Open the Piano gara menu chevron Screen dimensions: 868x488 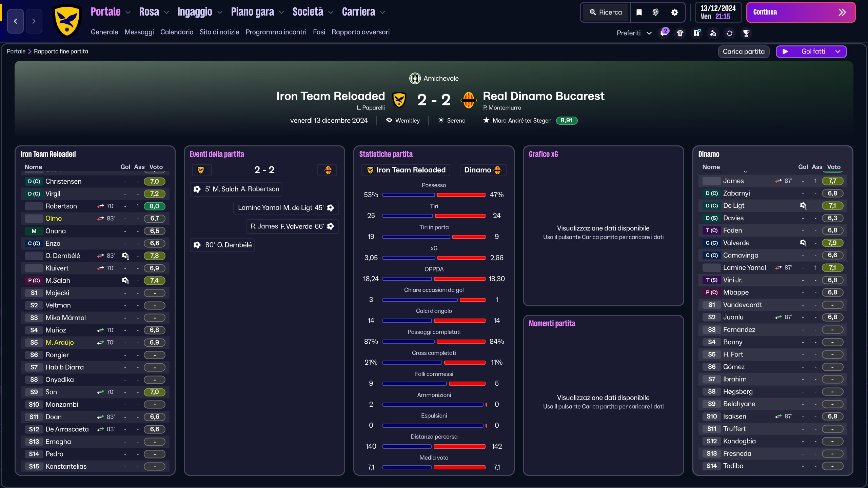point(281,13)
